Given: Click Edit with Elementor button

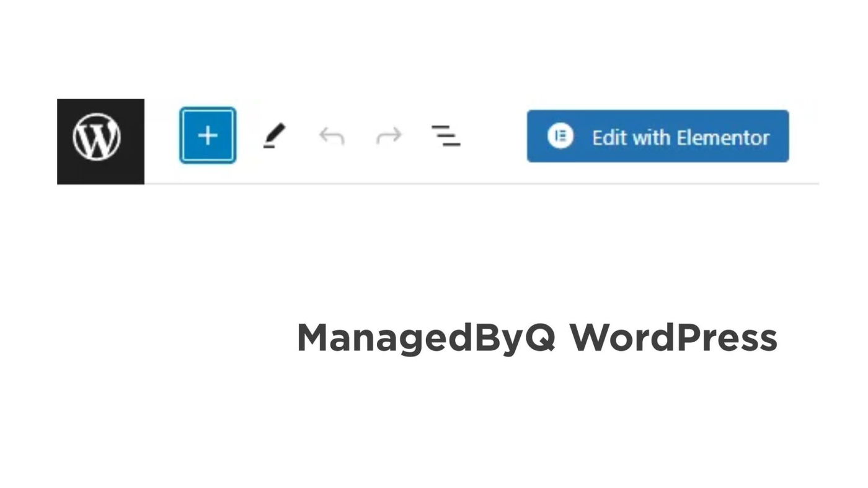Looking at the screenshot, I should (658, 136).
